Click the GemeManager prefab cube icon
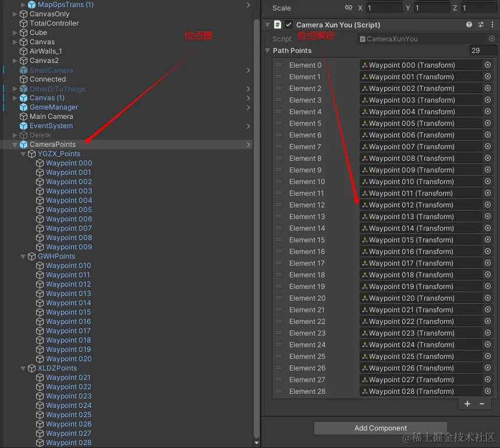500x448 pixels. 24,108
